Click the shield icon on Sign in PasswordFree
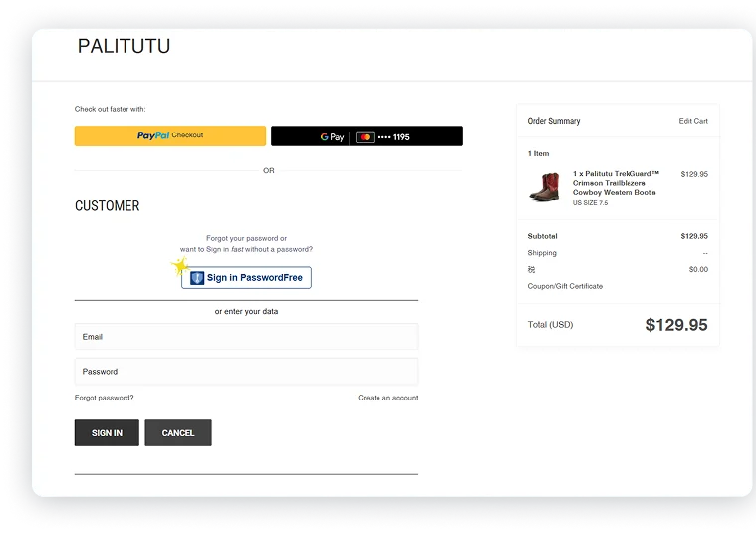Image resolution: width=756 pixels, height=533 pixels. [x=197, y=278]
